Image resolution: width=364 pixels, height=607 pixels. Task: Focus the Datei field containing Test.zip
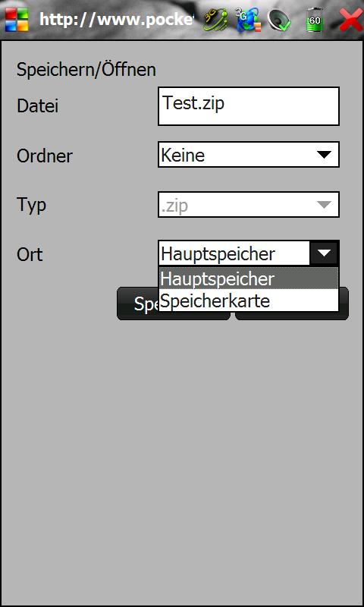pyautogui.click(x=248, y=106)
